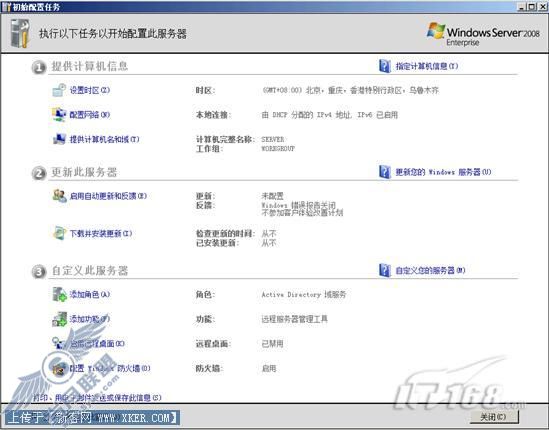Open 更新您的 Windows 服务器 help link
Screen dimensions: 549x430
[x=443, y=172]
